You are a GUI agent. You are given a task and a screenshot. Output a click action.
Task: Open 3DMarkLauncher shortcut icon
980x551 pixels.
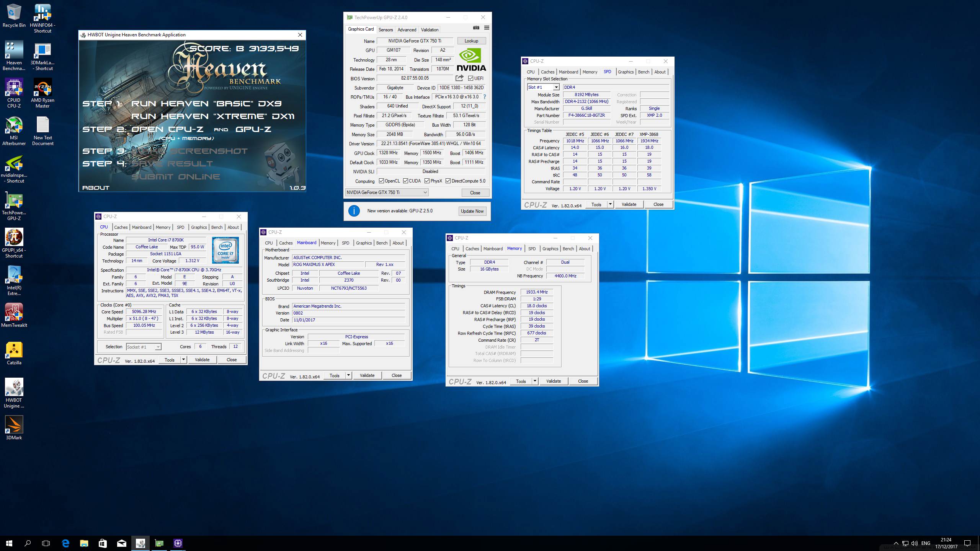42,56
